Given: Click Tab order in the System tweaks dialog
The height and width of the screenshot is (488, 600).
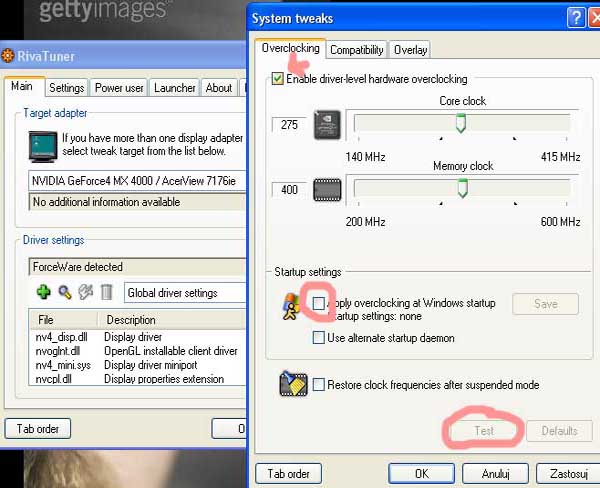Looking at the screenshot, I should tap(289, 473).
